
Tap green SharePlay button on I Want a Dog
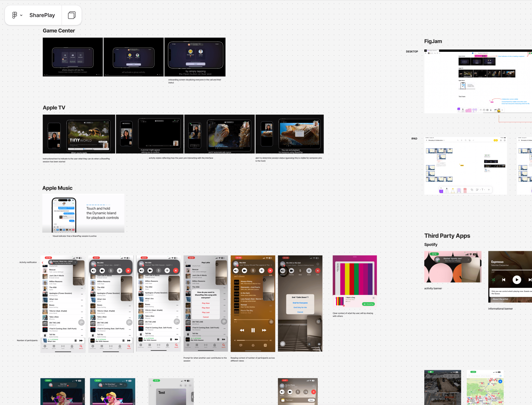point(368,304)
